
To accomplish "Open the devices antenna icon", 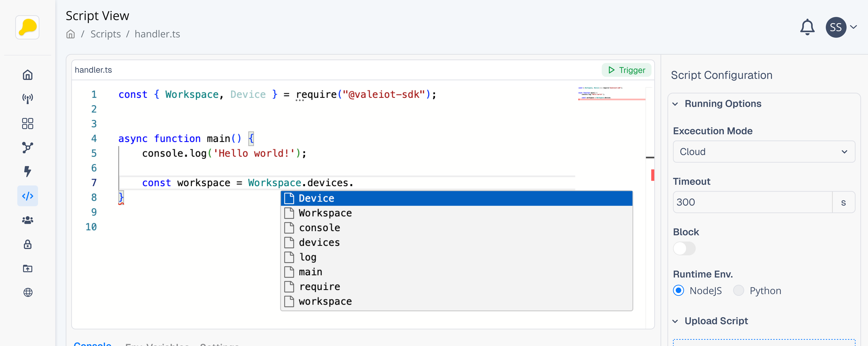I will pyautogui.click(x=28, y=99).
